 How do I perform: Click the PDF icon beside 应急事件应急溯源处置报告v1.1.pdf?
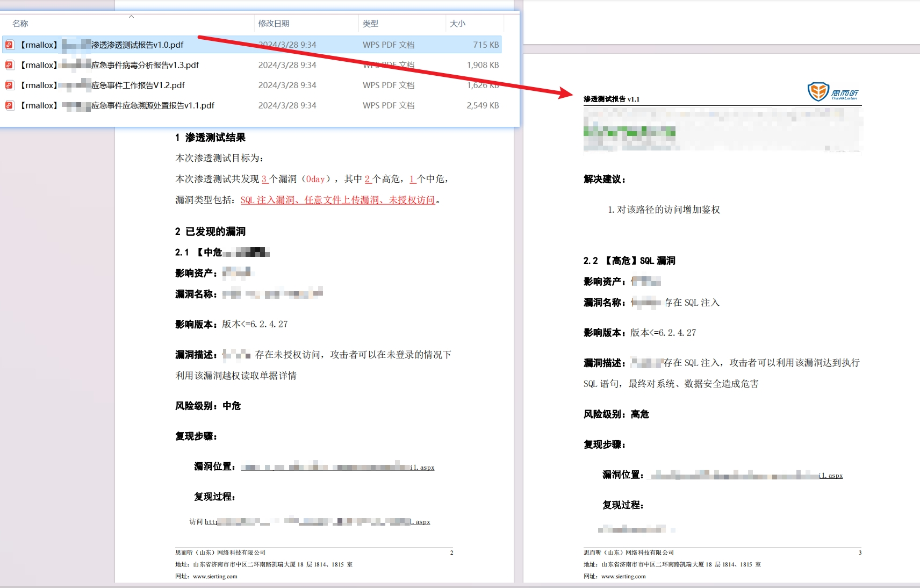tap(10, 105)
